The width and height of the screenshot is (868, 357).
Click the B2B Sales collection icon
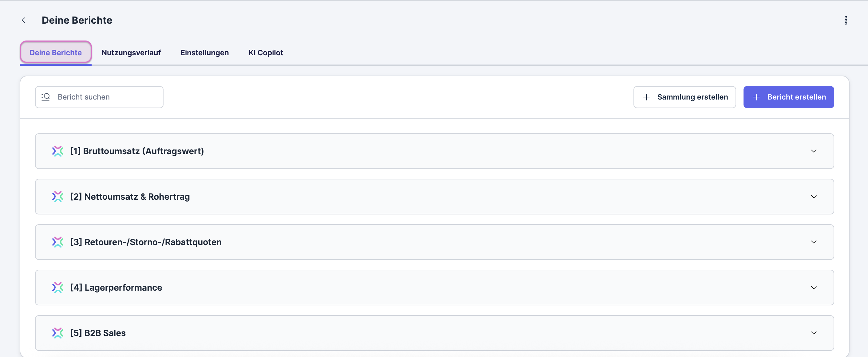(57, 333)
